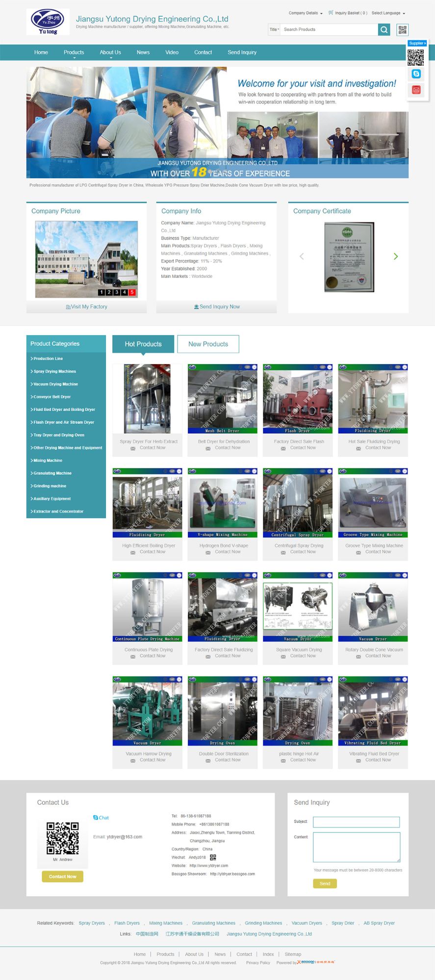
Task: Click envelope icon under Square Vacuum Drying
Action: click(283, 657)
